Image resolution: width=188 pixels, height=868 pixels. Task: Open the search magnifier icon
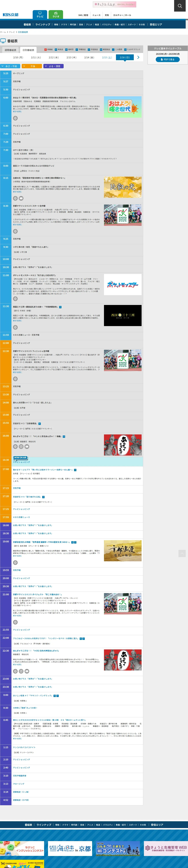(x=180, y=6)
